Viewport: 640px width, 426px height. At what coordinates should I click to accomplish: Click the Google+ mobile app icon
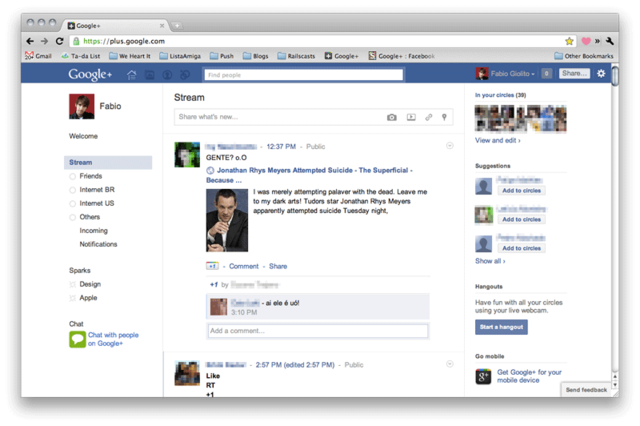(x=483, y=376)
